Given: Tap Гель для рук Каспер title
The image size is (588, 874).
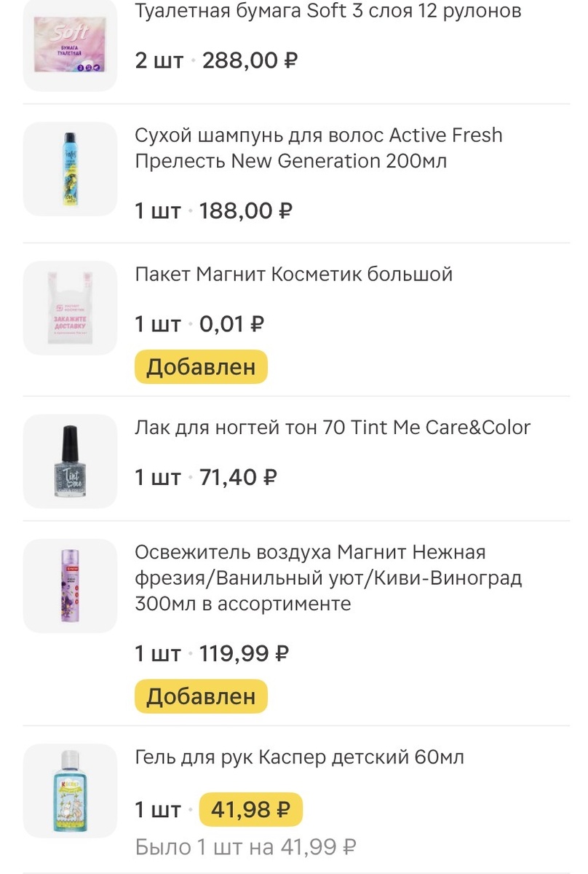Looking at the screenshot, I should click(x=299, y=757).
